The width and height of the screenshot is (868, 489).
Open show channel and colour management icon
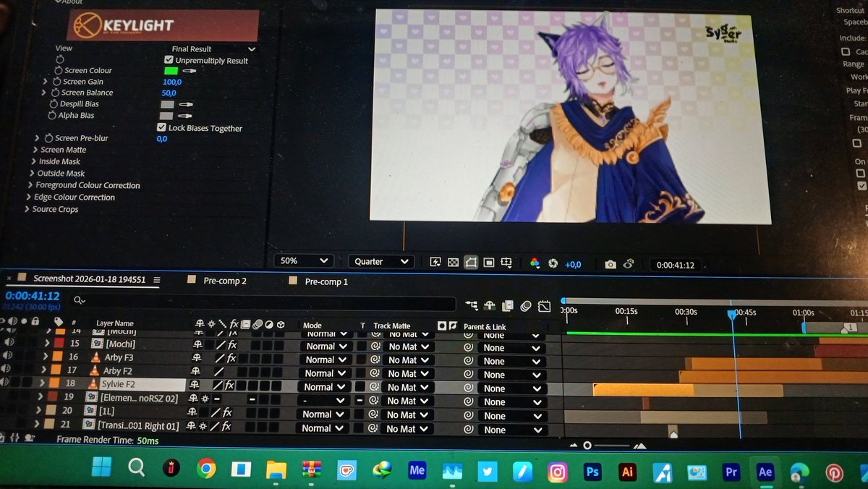pyautogui.click(x=535, y=263)
